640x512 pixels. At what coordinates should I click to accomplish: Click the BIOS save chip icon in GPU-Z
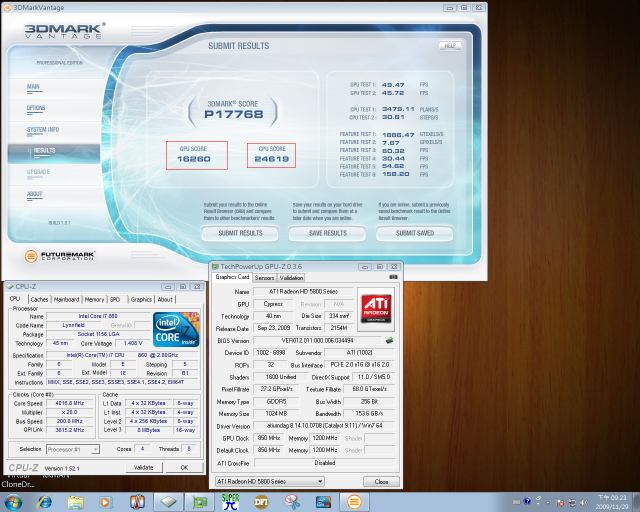coord(389,340)
